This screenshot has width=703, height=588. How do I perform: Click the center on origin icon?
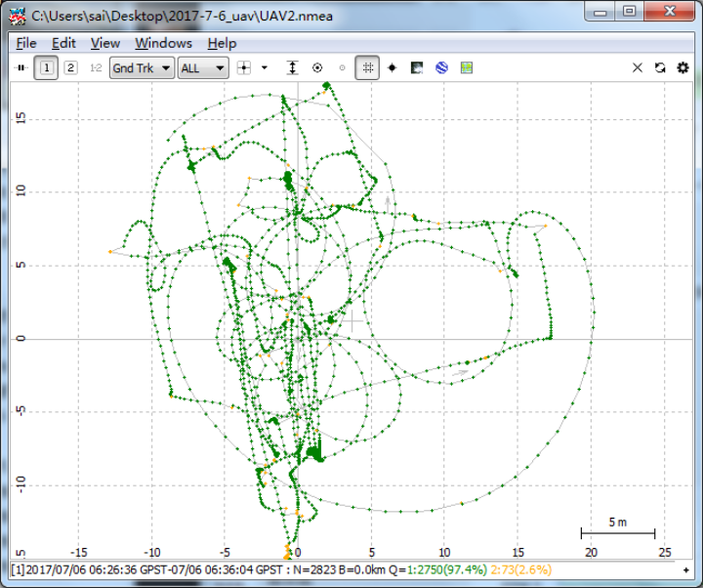point(244,67)
